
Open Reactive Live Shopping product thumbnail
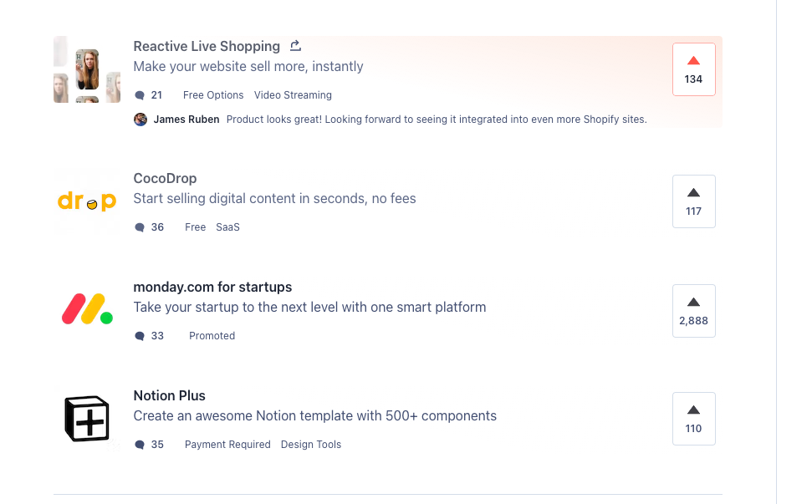pos(87,69)
